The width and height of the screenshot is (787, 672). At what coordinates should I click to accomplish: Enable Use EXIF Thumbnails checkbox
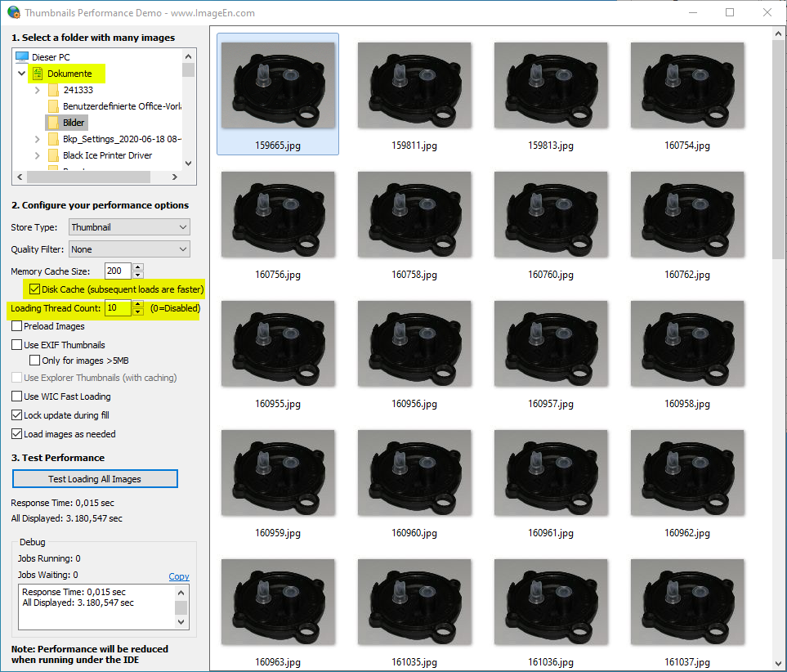(16, 345)
